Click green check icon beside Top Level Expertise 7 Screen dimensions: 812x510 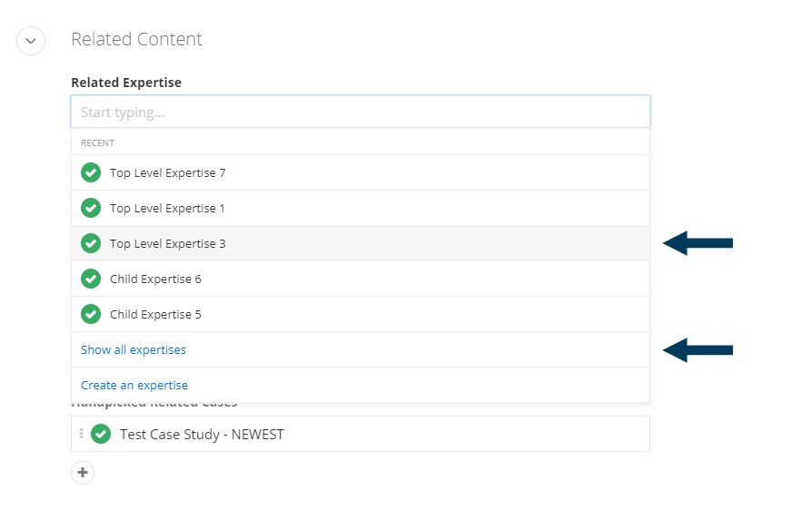[91, 172]
